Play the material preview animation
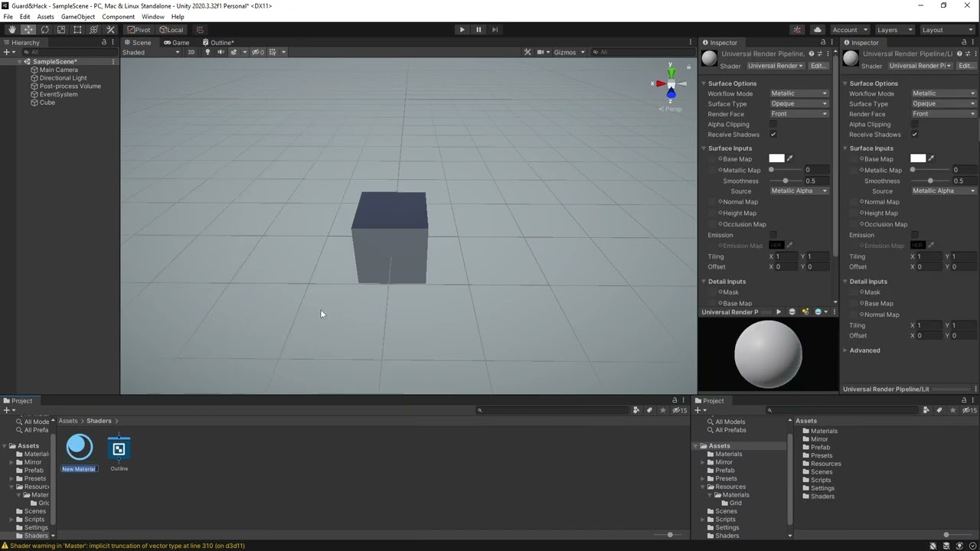The width and height of the screenshot is (980, 551). click(x=779, y=312)
